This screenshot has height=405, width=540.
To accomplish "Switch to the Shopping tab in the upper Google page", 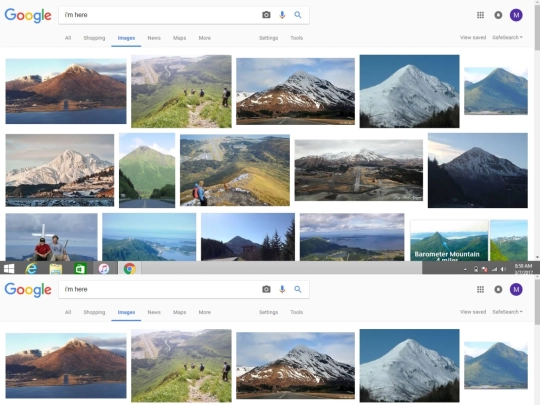I will 94,38.
